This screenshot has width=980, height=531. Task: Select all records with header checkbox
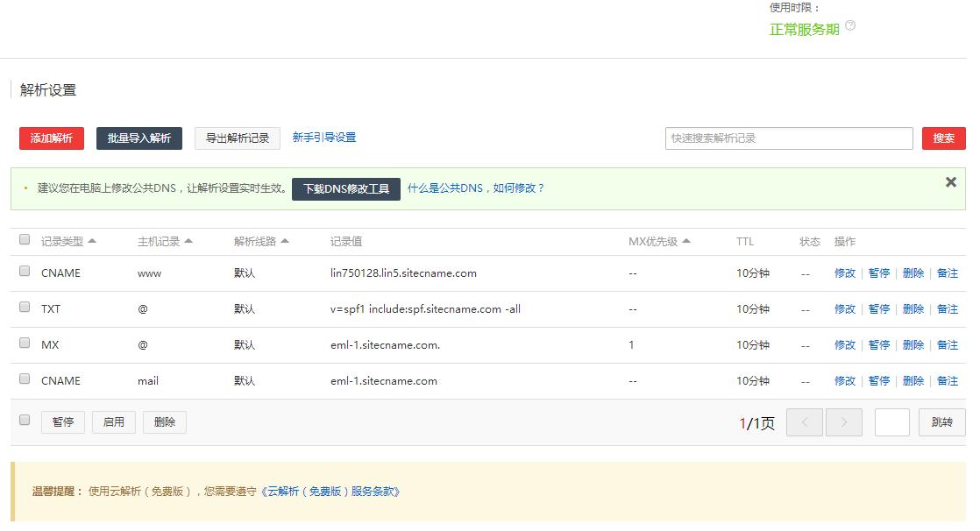click(x=24, y=238)
